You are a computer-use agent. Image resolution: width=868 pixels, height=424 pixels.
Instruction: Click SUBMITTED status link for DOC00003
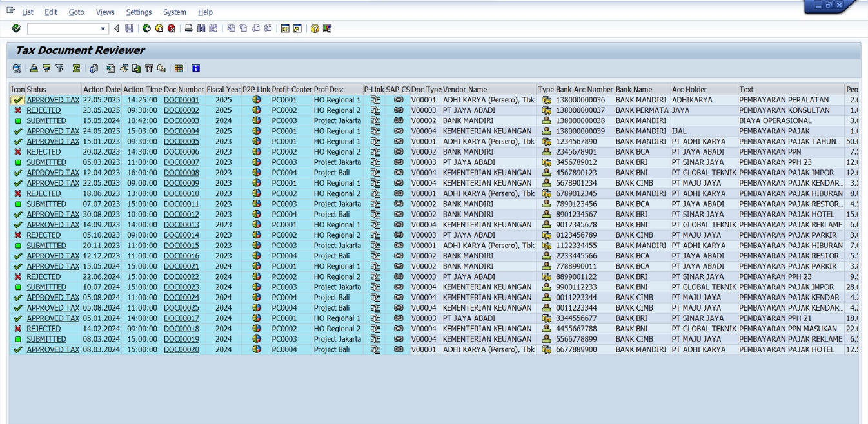point(46,120)
